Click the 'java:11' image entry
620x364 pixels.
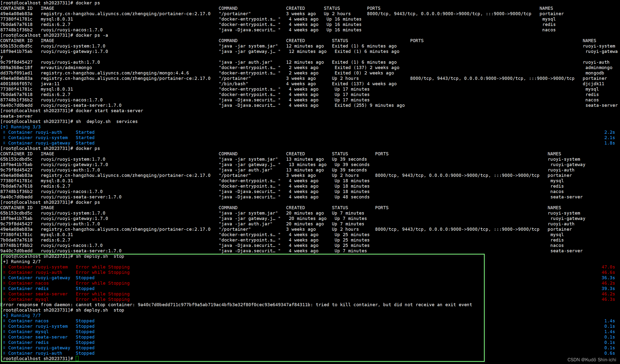pyautogui.click(x=50, y=84)
